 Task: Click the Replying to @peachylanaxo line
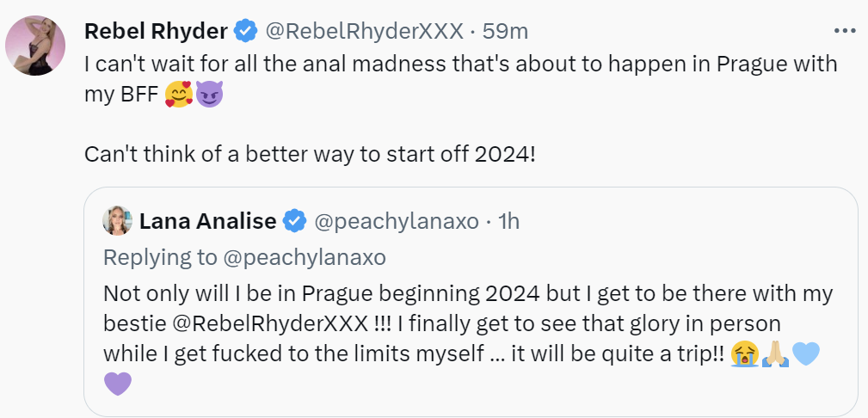pyautogui.click(x=244, y=257)
